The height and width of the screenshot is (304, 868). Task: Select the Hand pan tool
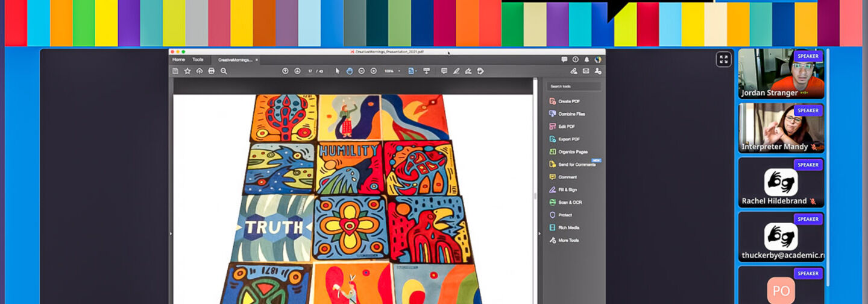click(350, 71)
